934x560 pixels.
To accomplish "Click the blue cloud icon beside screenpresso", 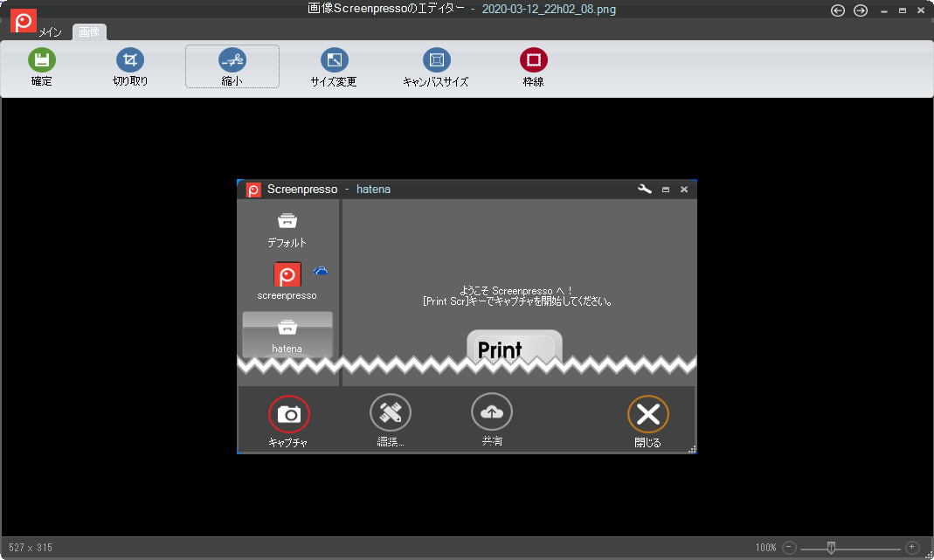I will 321,271.
